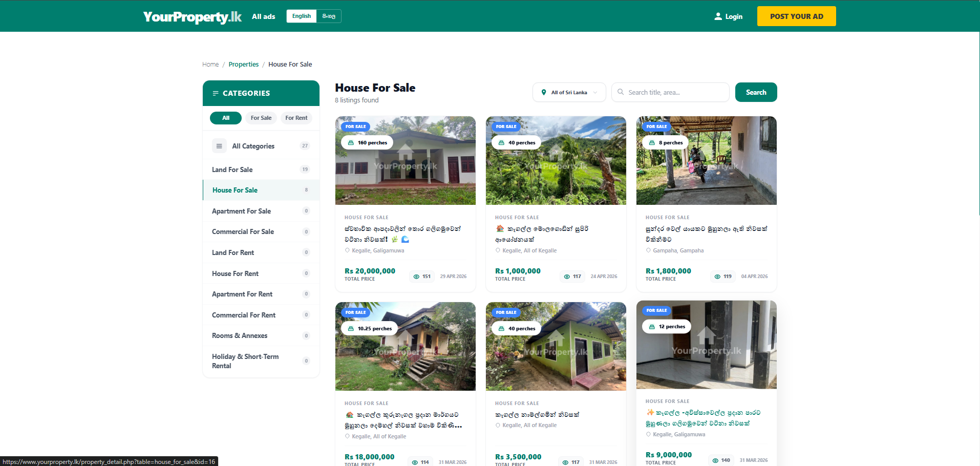Click the location pin icon in region selector
Image resolution: width=980 pixels, height=466 pixels.
(x=544, y=93)
